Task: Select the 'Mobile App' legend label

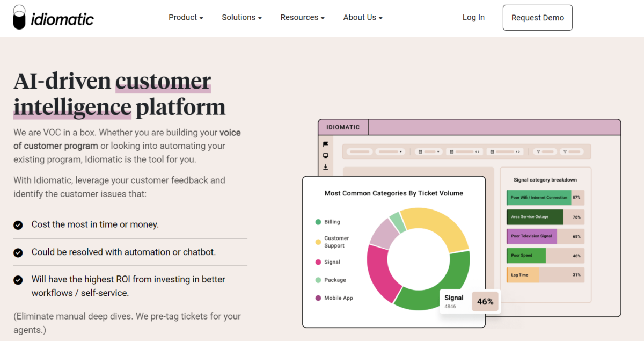Action: [339, 298]
